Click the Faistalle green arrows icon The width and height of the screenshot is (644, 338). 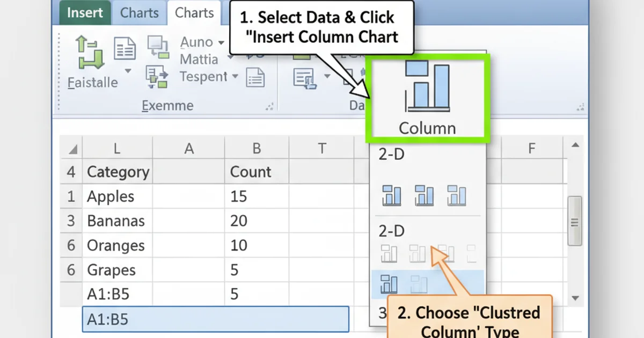click(89, 51)
